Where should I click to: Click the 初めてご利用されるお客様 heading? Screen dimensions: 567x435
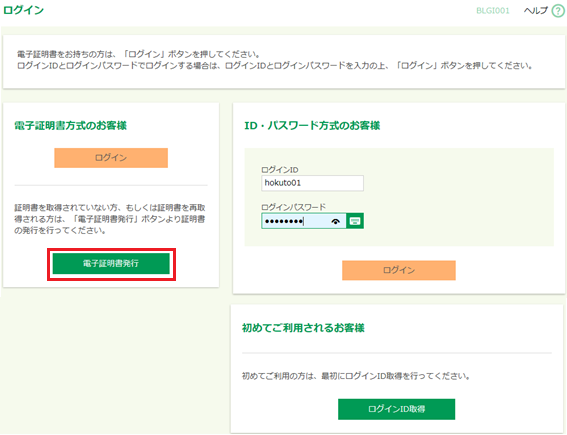pyautogui.click(x=303, y=328)
